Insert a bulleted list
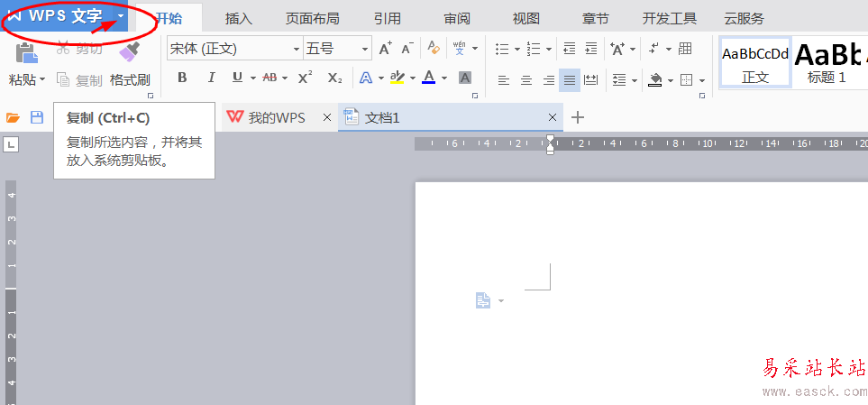The width and height of the screenshot is (868, 405). pyautogui.click(x=502, y=49)
